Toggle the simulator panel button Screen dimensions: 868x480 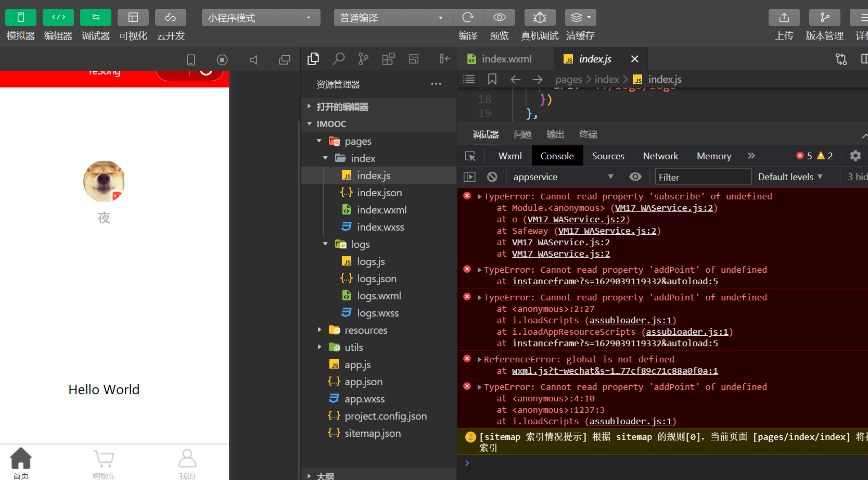point(21,17)
